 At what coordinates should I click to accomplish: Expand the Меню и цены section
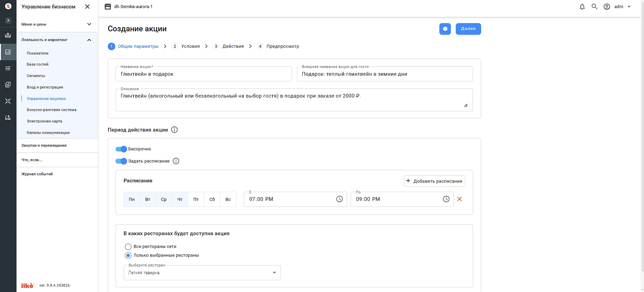coord(57,24)
